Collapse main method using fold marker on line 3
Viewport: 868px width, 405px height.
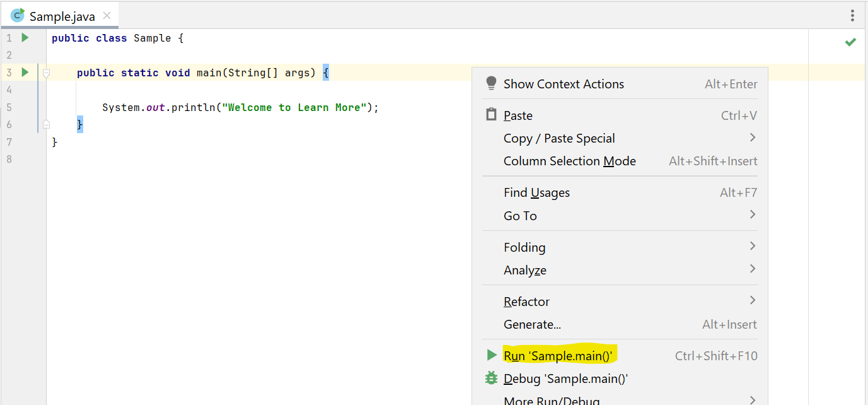point(46,73)
